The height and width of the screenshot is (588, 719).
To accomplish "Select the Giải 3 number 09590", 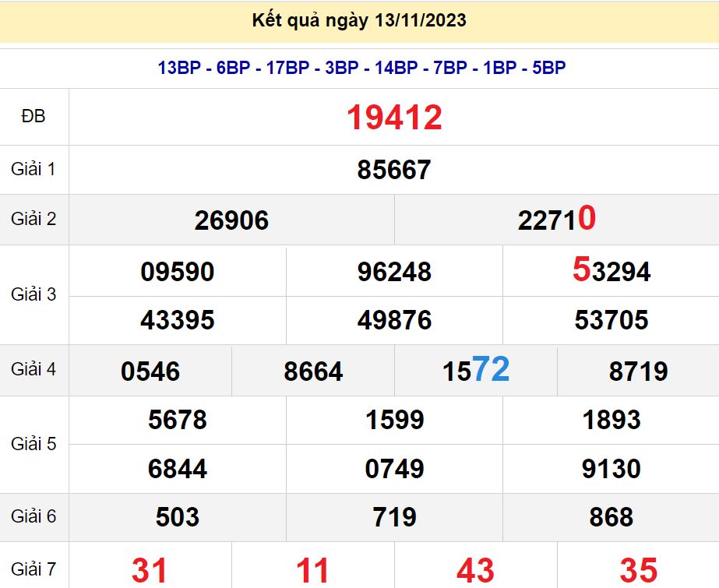I will tap(178, 272).
